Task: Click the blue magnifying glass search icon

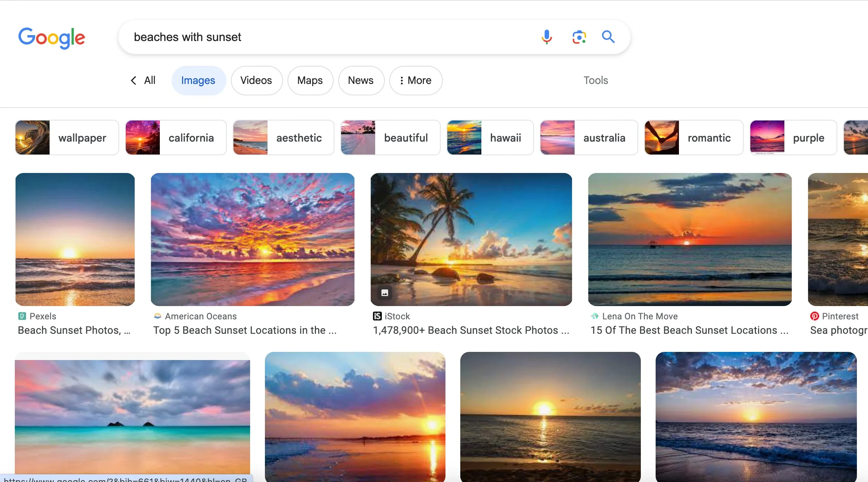Action: click(608, 37)
